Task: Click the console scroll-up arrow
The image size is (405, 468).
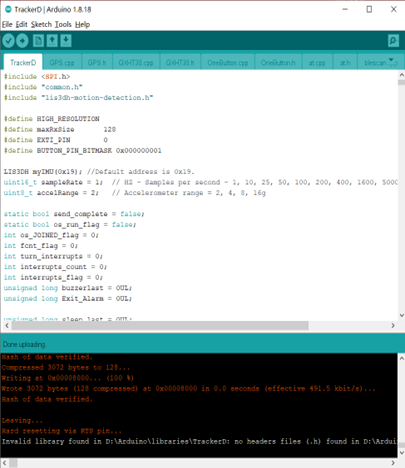Action: [401, 357]
